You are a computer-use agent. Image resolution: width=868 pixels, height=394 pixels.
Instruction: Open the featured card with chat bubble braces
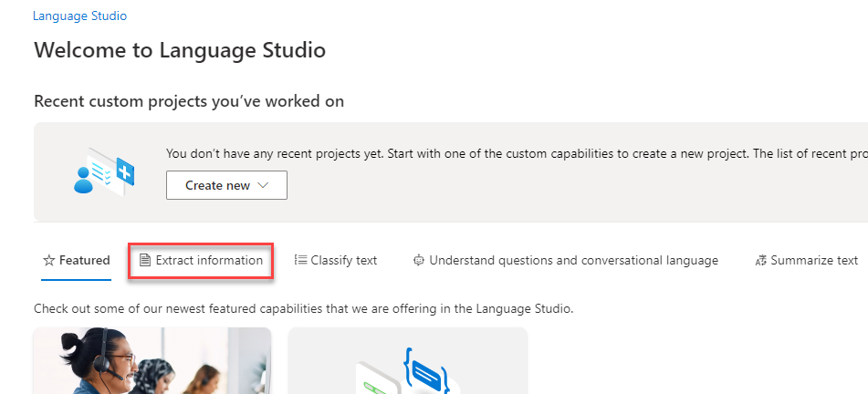click(x=408, y=360)
